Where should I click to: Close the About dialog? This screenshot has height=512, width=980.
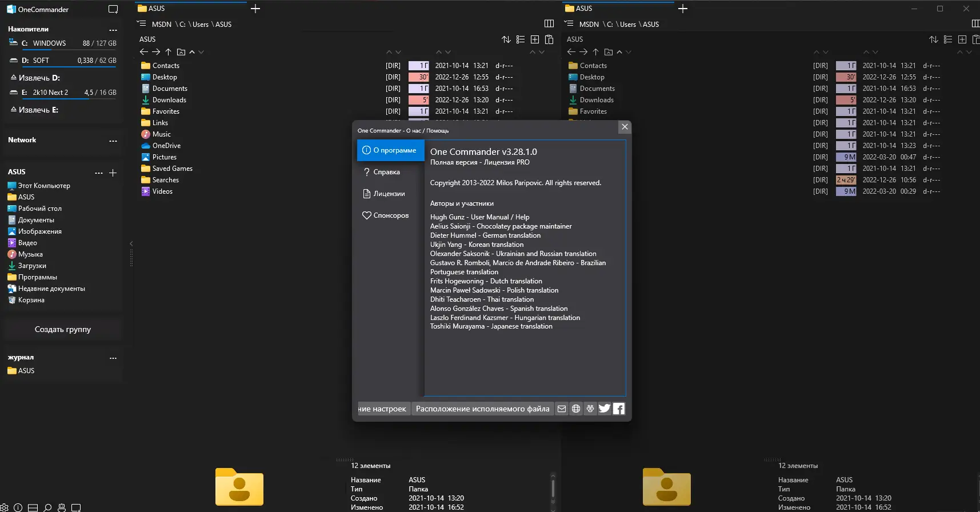tap(625, 127)
